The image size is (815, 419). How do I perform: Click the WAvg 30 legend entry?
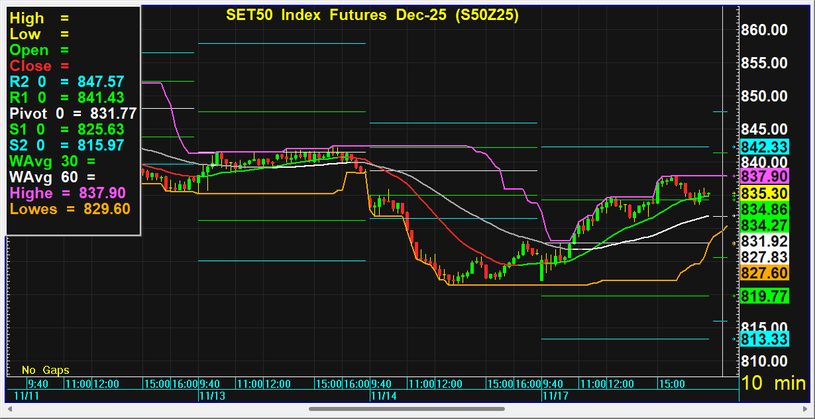tap(45, 161)
